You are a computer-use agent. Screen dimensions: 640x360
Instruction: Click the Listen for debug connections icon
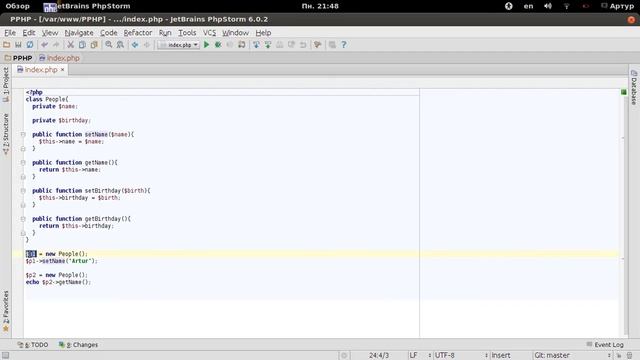242,45
